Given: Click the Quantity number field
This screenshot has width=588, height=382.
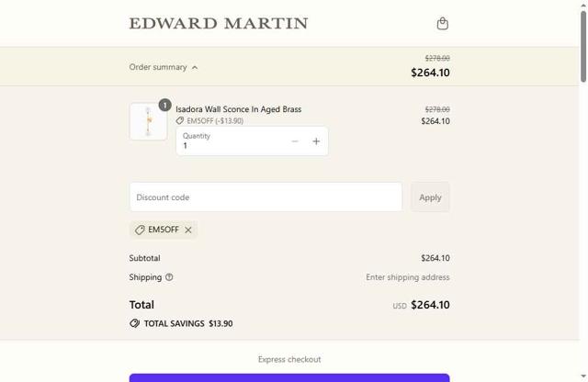Looking at the screenshot, I should (230, 145).
